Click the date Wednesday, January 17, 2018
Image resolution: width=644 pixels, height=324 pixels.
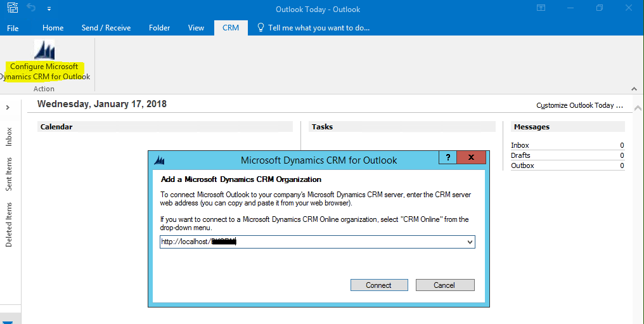click(102, 104)
